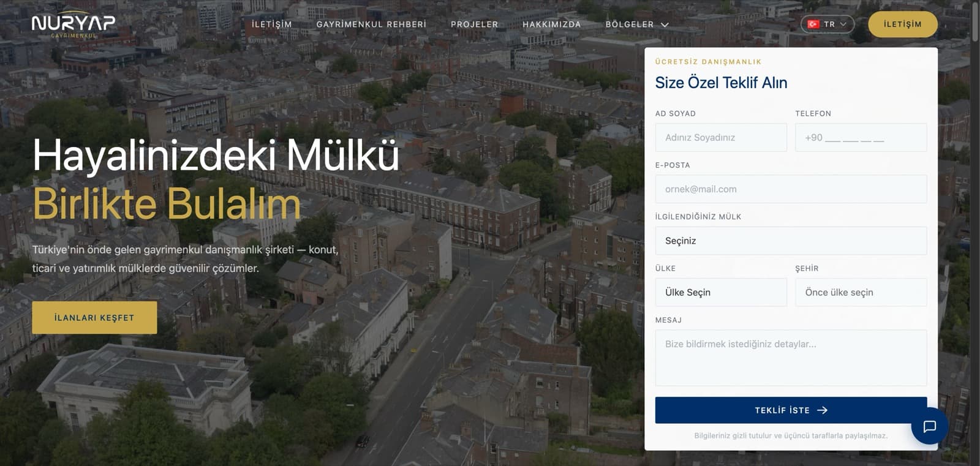This screenshot has width=980, height=466.
Task: Click into the Mesaj text area
Action: [791, 358]
